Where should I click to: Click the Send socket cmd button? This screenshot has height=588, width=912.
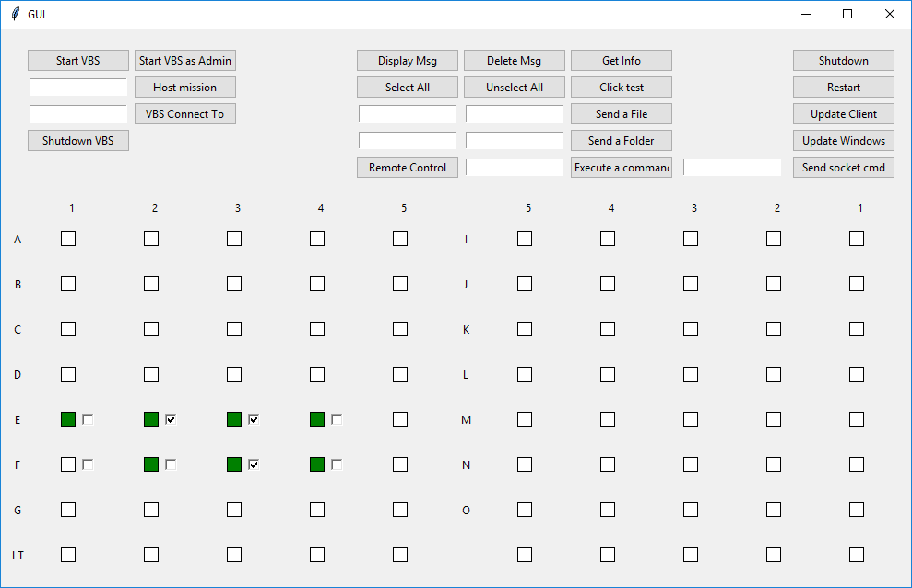[843, 168]
